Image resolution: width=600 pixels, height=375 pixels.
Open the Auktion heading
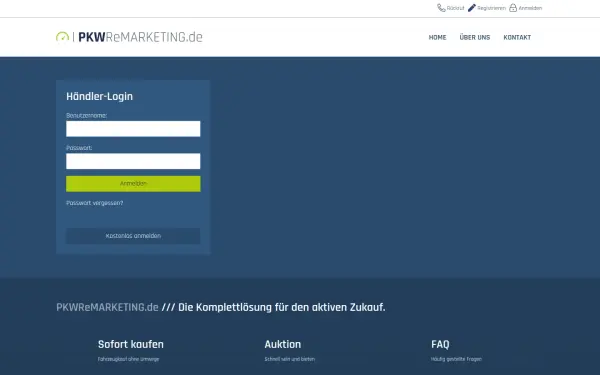coord(283,344)
